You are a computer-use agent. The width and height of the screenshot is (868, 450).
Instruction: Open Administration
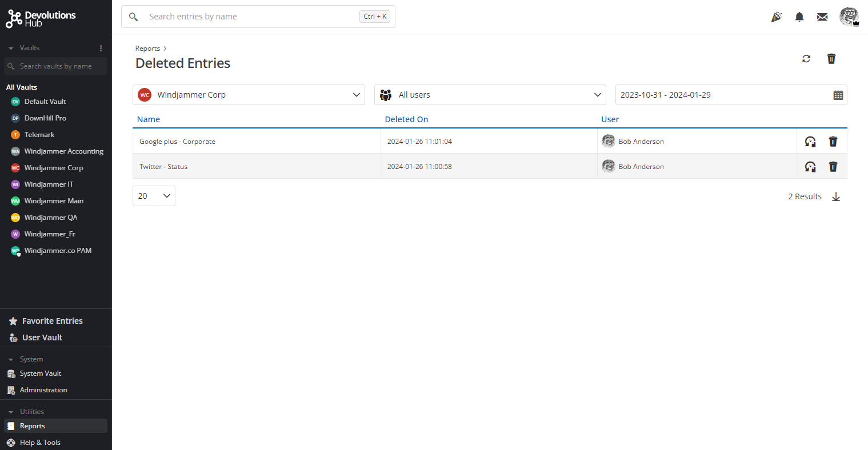43,390
